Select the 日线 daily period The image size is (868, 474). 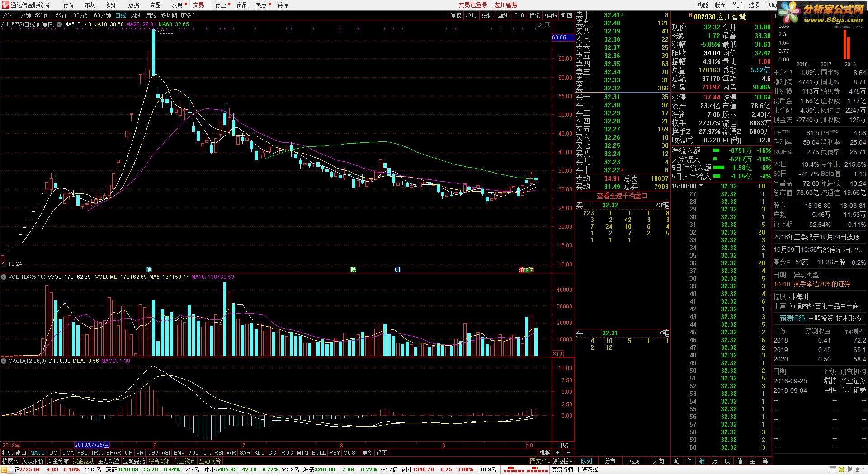[121, 15]
